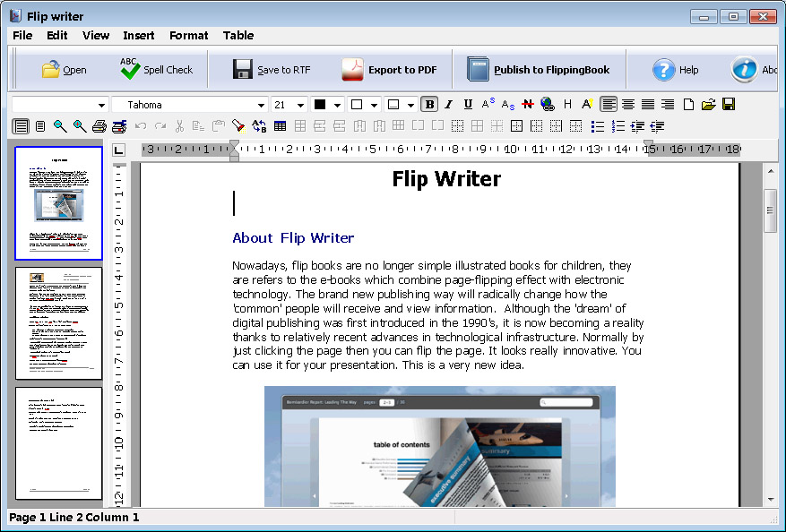Click the Replace A-to-B icon
The image size is (786, 532).
[x=259, y=126]
